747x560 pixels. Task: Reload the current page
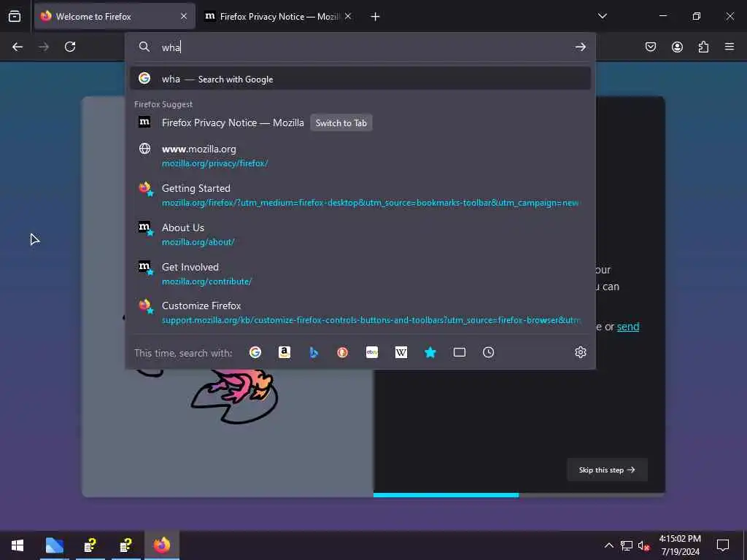(70, 47)
